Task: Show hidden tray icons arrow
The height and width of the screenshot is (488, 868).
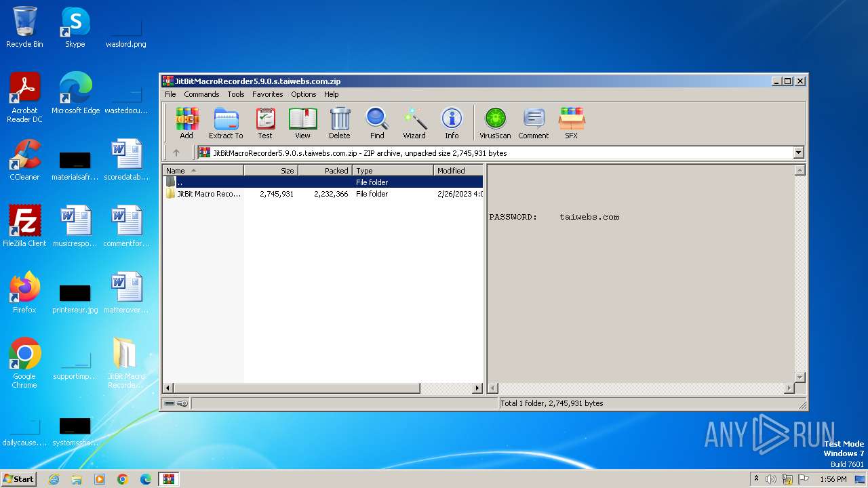Action: (756, 479)
